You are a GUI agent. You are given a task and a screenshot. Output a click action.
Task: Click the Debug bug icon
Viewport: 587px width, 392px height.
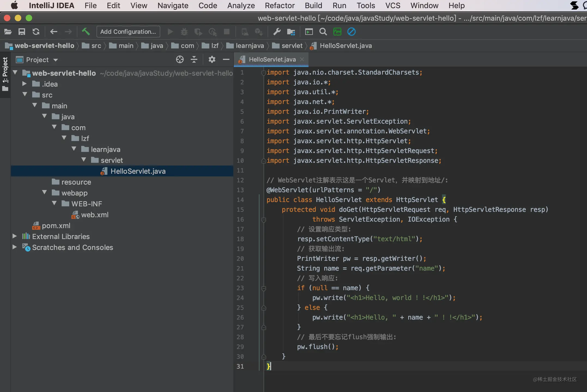click(184, 32)
